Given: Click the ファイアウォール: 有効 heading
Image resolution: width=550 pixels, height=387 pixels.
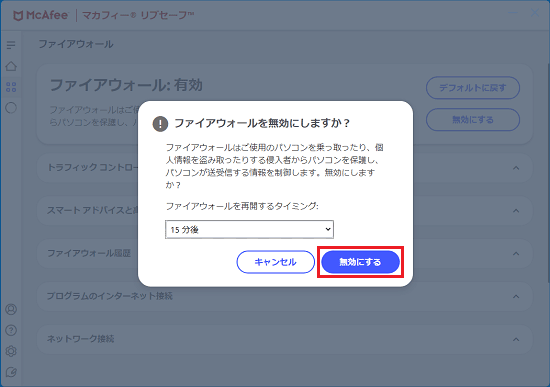Looking at the screenshot, I should click(x=126, y=85).
